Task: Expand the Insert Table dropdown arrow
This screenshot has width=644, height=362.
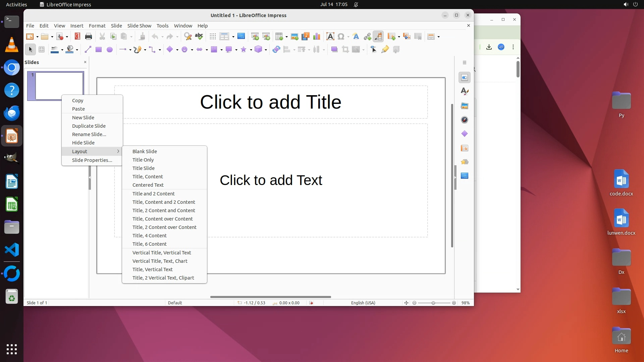Action: [286, 37]
